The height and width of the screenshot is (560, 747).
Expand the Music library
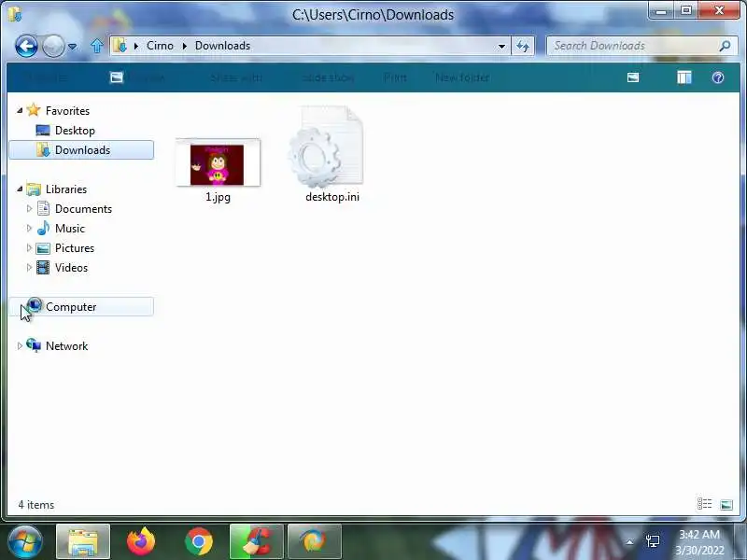tap(29, 228)
